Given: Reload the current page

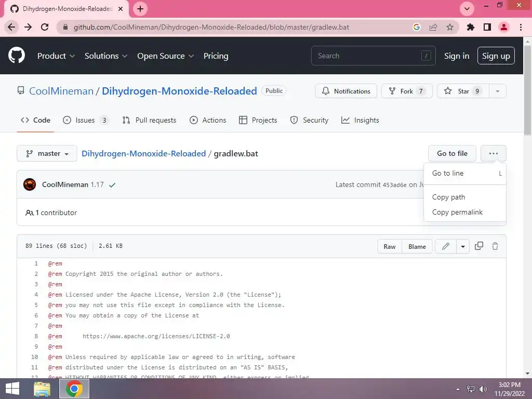Looking at the screenshot, I should pyautogui.click(x=45, y=27).
